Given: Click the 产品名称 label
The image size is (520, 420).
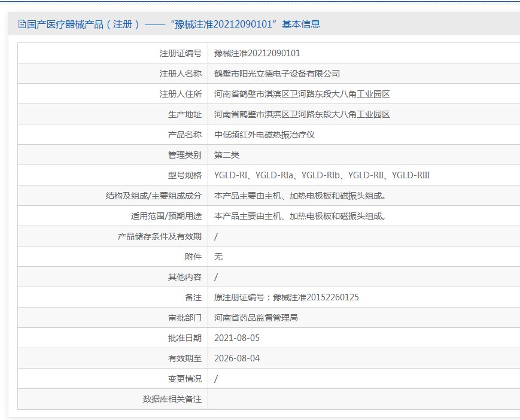Looking at the screenshot, I should (185, 135).
